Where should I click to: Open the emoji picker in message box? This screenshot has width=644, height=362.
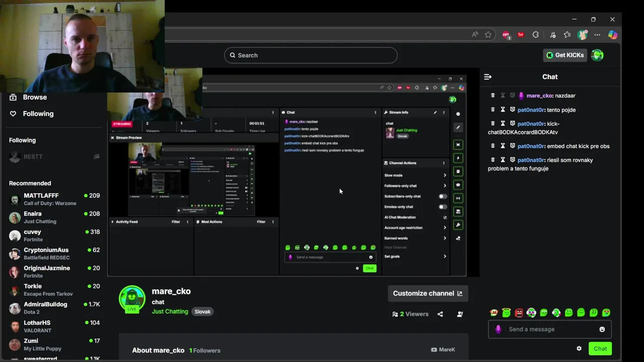coord(602,329)
